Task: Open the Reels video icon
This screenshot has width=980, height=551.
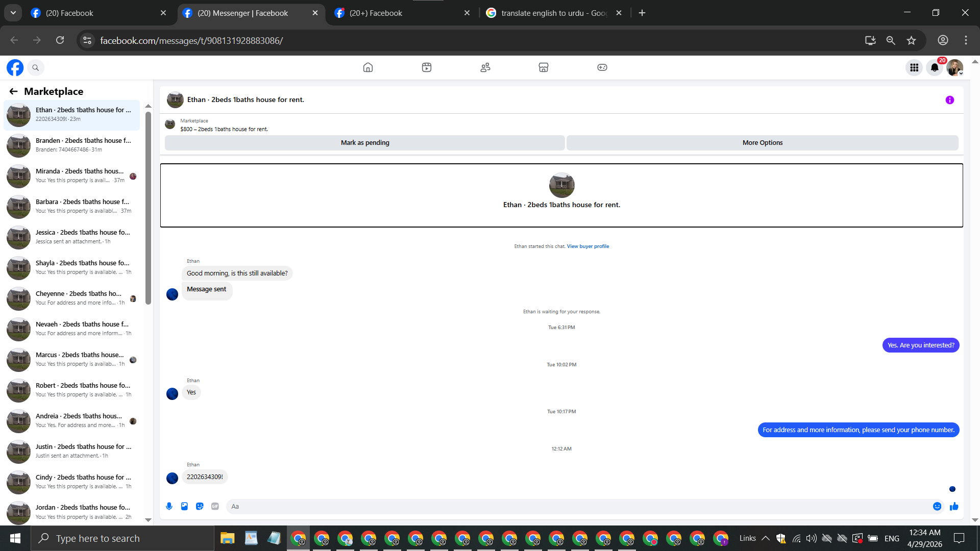Action: pyautogui.click(x=427, y=67)
